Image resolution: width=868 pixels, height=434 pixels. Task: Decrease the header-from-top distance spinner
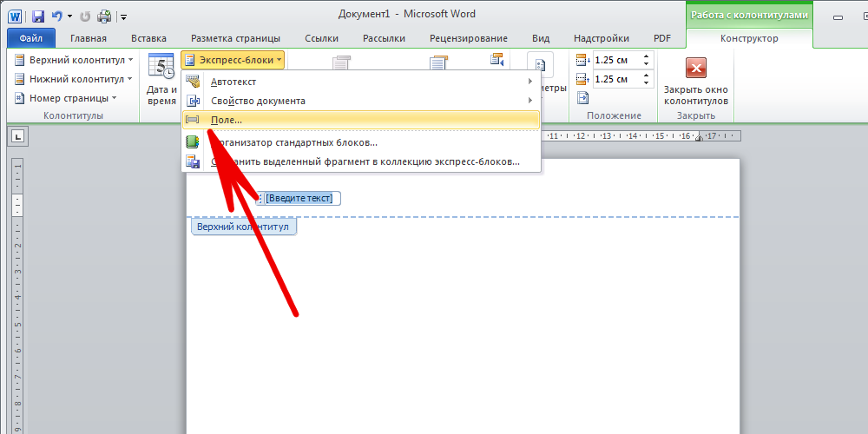[647, 64]
